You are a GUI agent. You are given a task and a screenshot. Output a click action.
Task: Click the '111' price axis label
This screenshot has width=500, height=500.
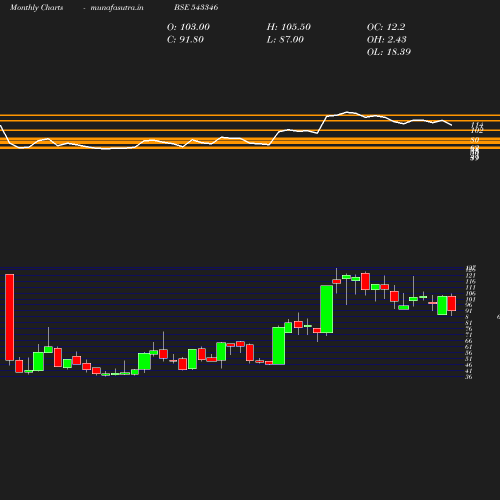point(470,288)
